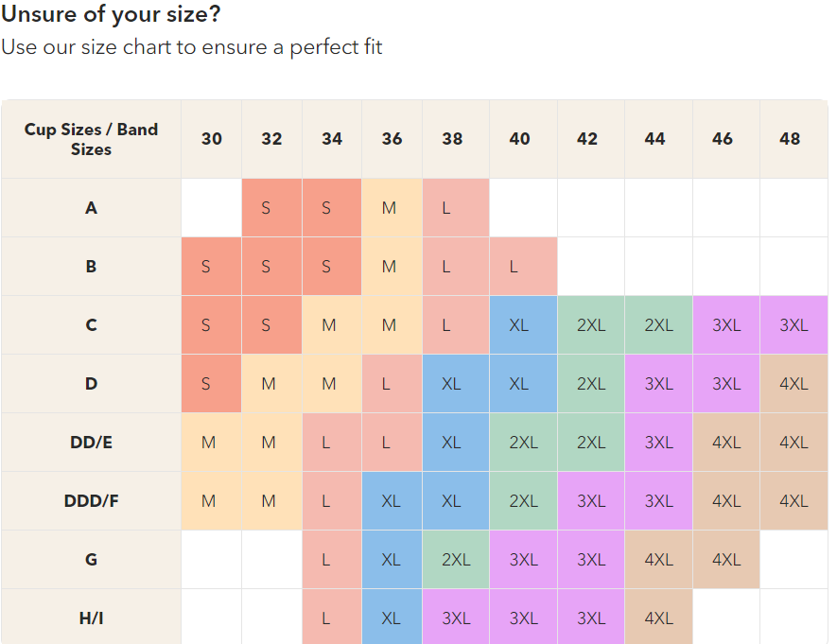The height and width of the screenshot is (644, 837).
Task: Pick the 3XL cell for cup C, band 48
Action: pos(793,324)
